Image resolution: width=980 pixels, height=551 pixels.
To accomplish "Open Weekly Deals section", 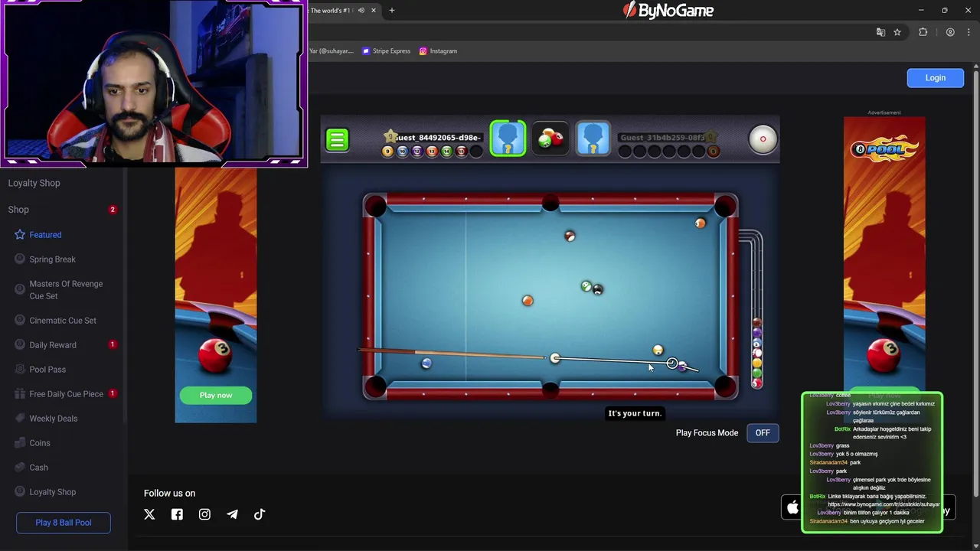I will (54, 419).
